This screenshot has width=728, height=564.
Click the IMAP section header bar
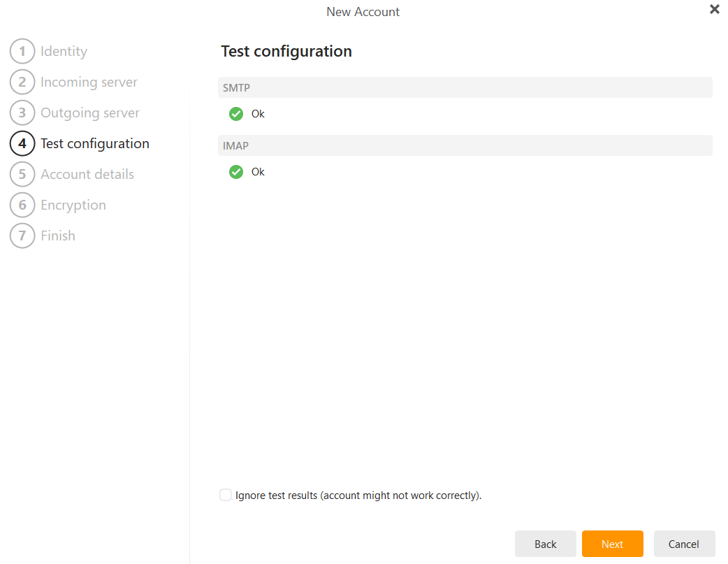(x=465, y=145)
